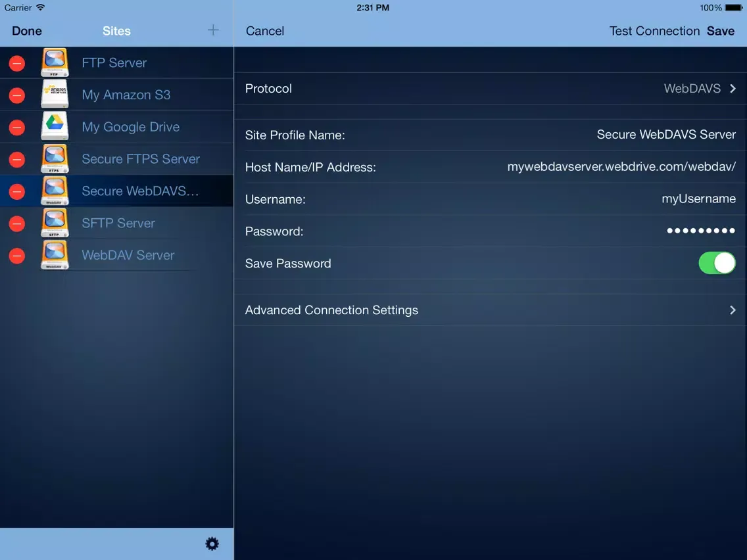Add a new site with plus icon
The width and height of the screenshot is (747, 560).
[x=213, y=30]
